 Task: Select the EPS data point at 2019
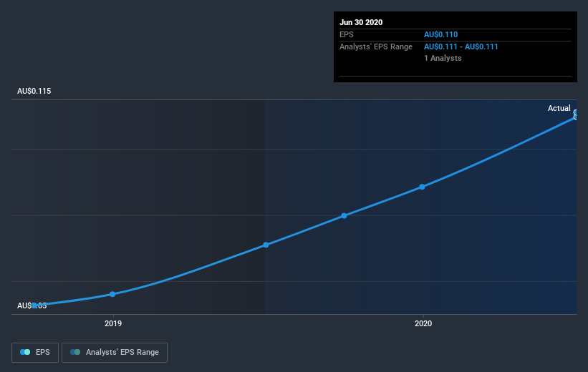(112, 294)
